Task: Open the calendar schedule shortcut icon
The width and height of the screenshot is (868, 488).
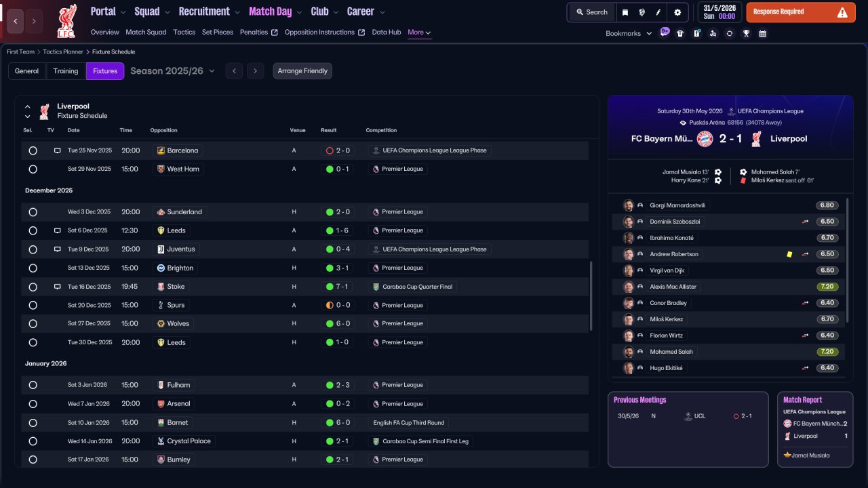Action: [x=762, y=33]
